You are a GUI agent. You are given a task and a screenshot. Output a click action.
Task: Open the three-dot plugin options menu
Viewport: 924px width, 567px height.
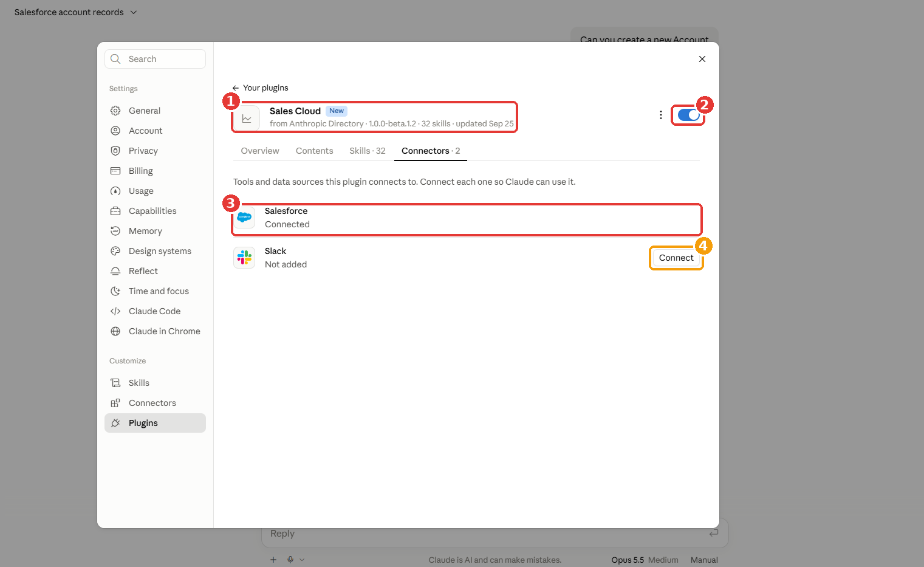pyautogui.click(x=660, y=115)
